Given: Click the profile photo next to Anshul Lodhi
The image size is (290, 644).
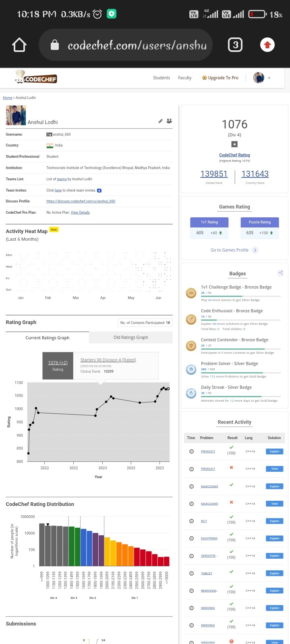Looking at the screenshot, I should coord(16,116).
